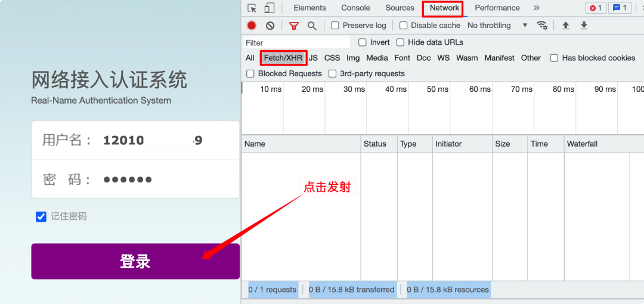
Task: Click the 50 ms timeline marker
Action: pos(438,89)
